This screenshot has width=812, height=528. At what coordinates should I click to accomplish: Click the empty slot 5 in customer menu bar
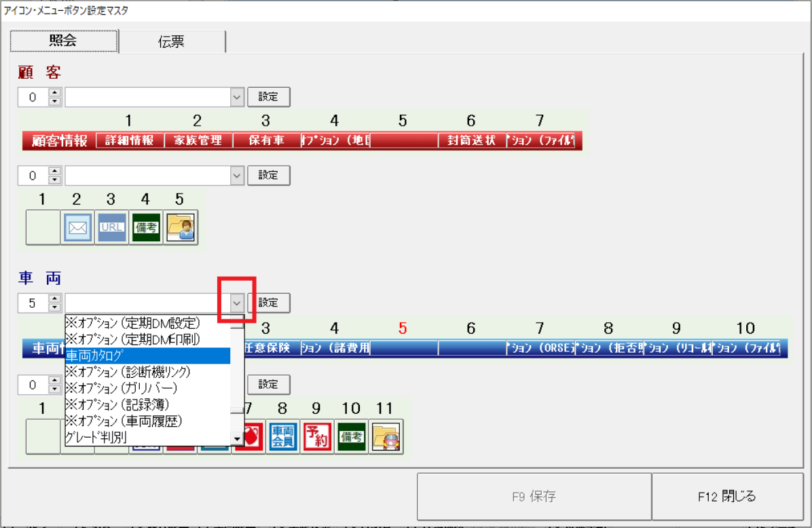tap(403, 141)
